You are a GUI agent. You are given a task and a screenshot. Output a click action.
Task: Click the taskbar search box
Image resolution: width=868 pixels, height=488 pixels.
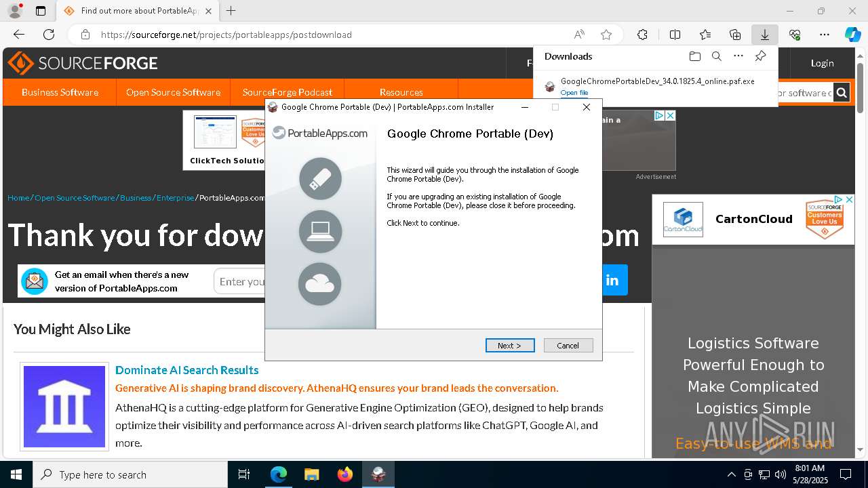(x=130, y=474)
